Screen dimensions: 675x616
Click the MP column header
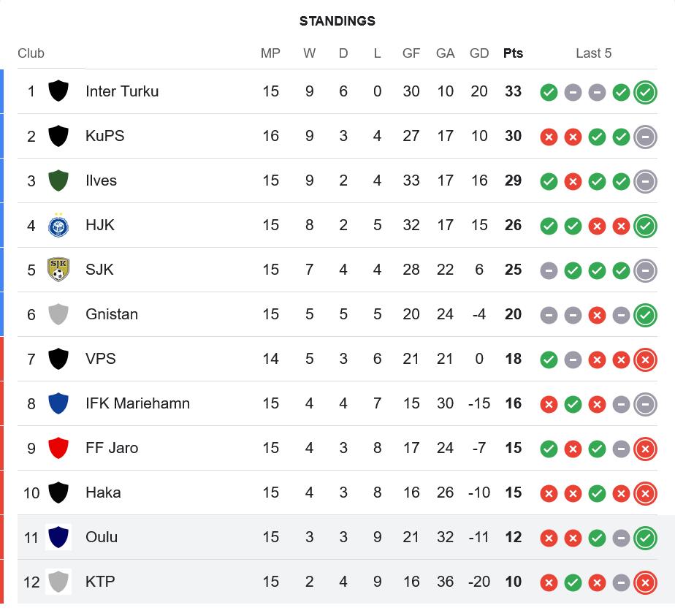click(270, 53)
